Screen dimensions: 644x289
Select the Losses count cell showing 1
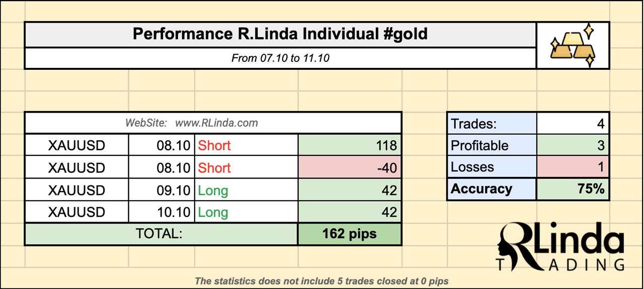pos(573,167)
